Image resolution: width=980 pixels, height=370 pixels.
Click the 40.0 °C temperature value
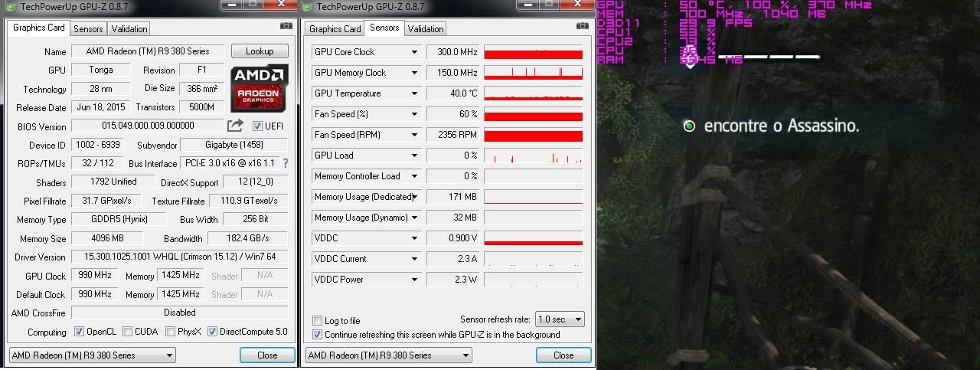(452, 93)
